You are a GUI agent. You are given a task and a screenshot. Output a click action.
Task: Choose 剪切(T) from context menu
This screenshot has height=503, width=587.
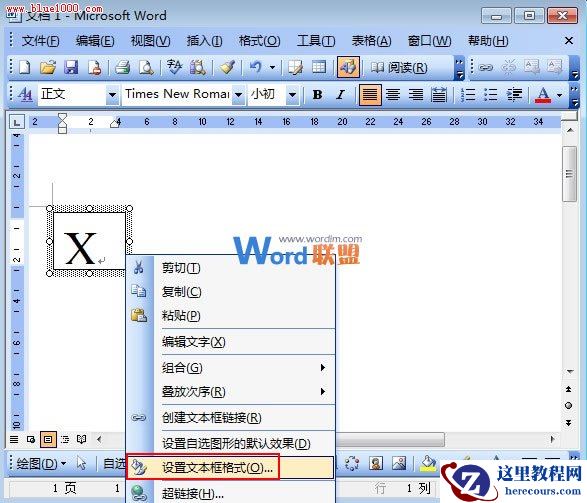[x=231, y=268]
